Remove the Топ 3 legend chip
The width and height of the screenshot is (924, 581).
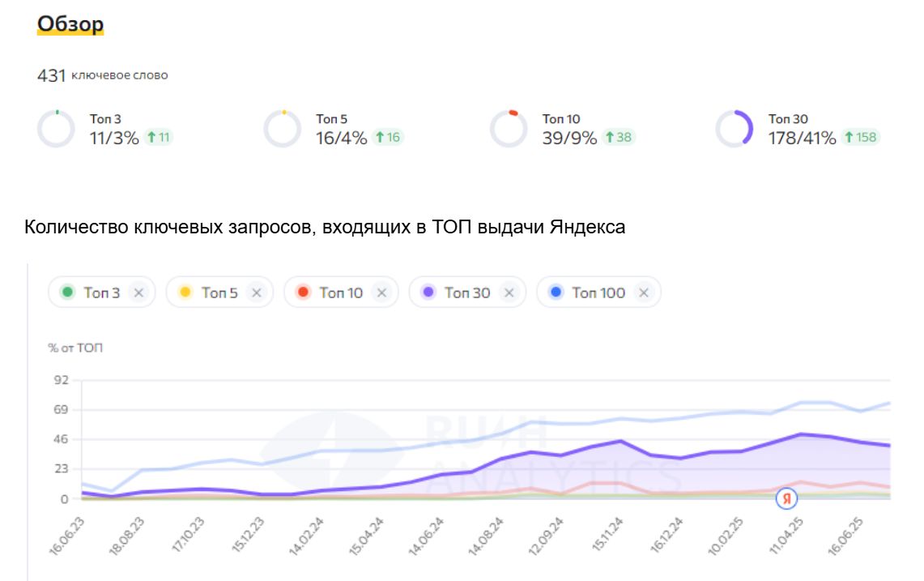[x=138, y=293]
